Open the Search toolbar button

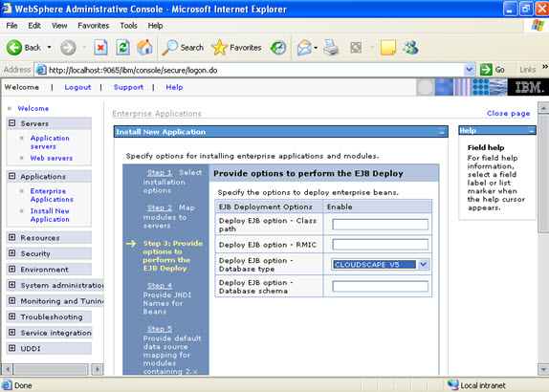pyautogui.click(x=183, y=48)
